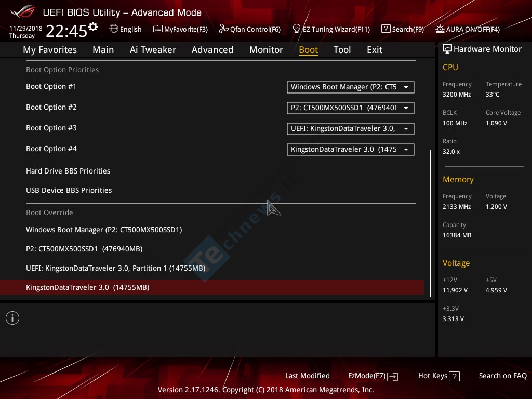The image size is (532, 399).
Task: Click the globe language icon
Action: tap(114, 29)
